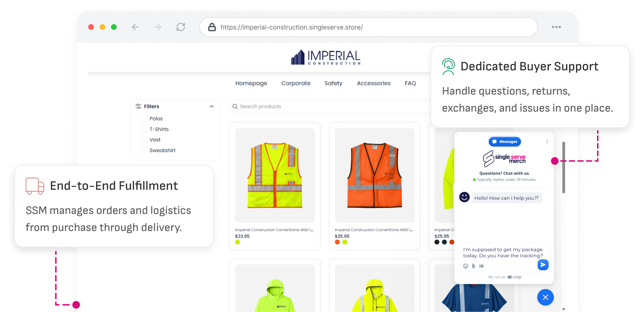Click the chat agent smiley avatar

[464, 197]
